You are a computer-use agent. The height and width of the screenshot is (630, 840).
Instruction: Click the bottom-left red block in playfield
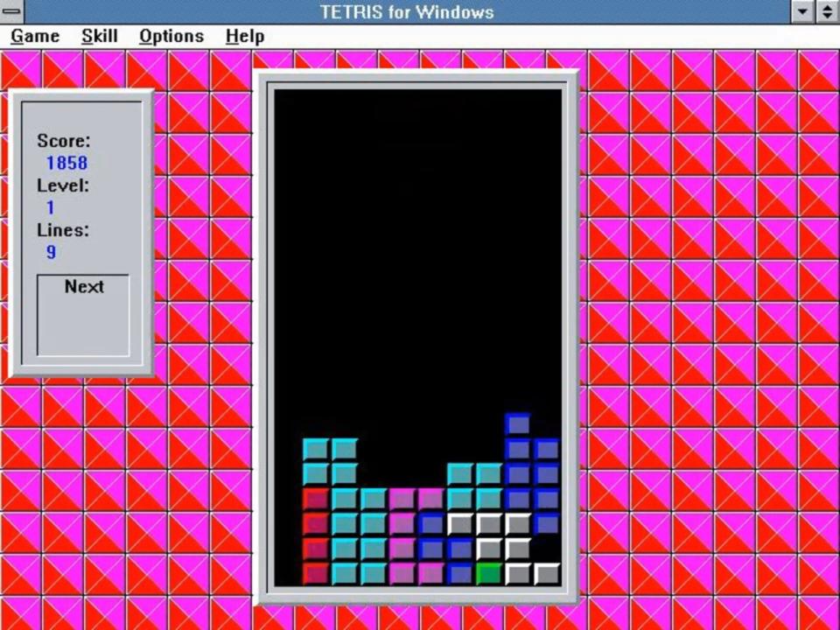(x=315, y=574)
